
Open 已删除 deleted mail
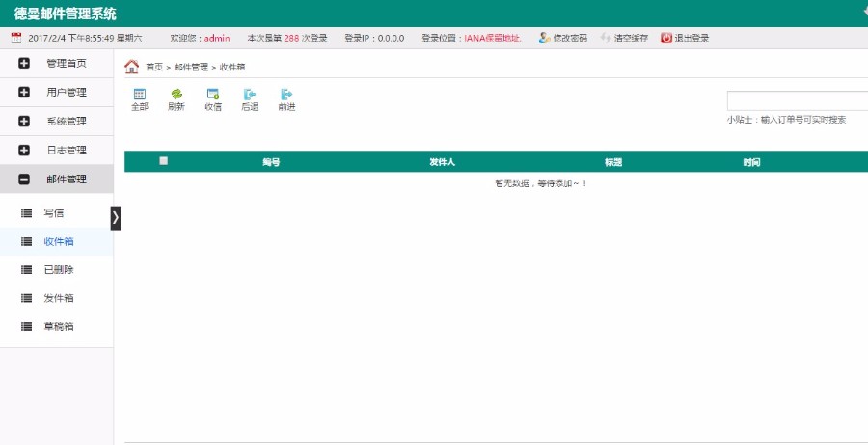[x=59, y=270]
